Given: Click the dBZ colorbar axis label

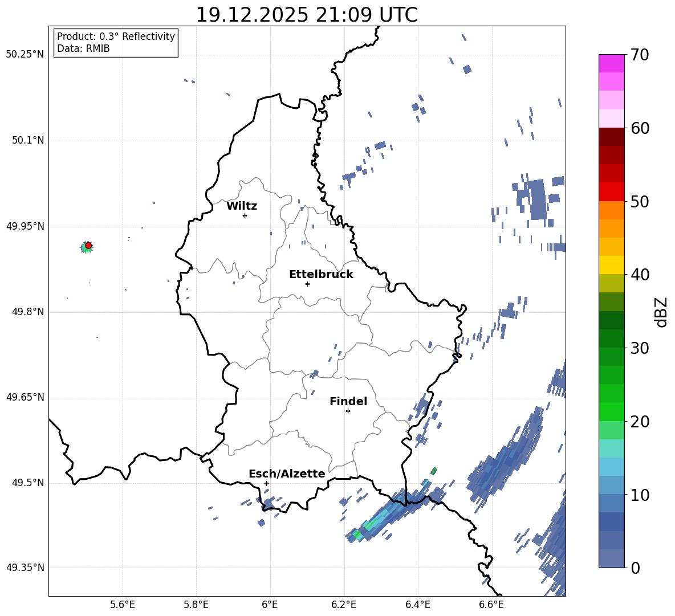Looking at the screenshot, I should point(662,312).
